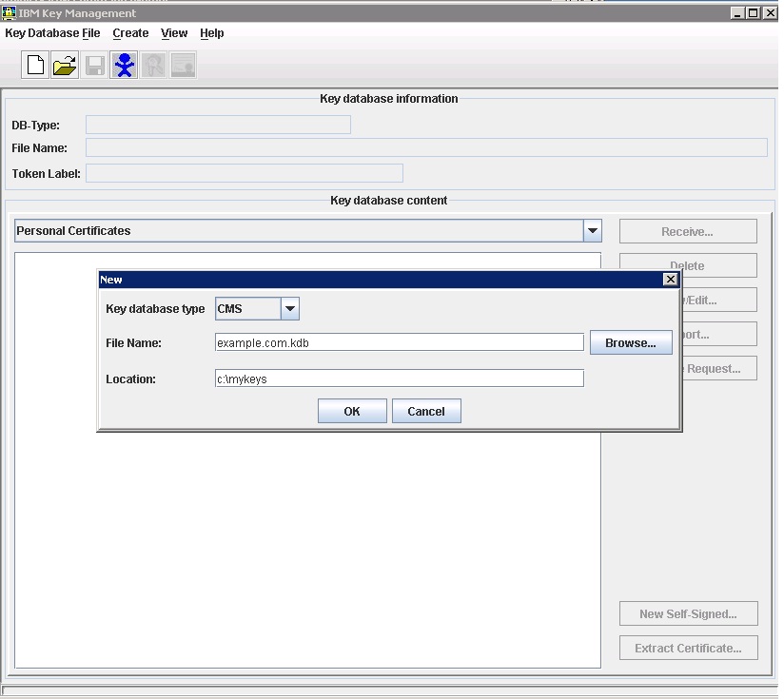Open the CMS key database type dropdown
The width and height of the screenshot is (784, 699).
pyautogui.click(x=290, y=308)
